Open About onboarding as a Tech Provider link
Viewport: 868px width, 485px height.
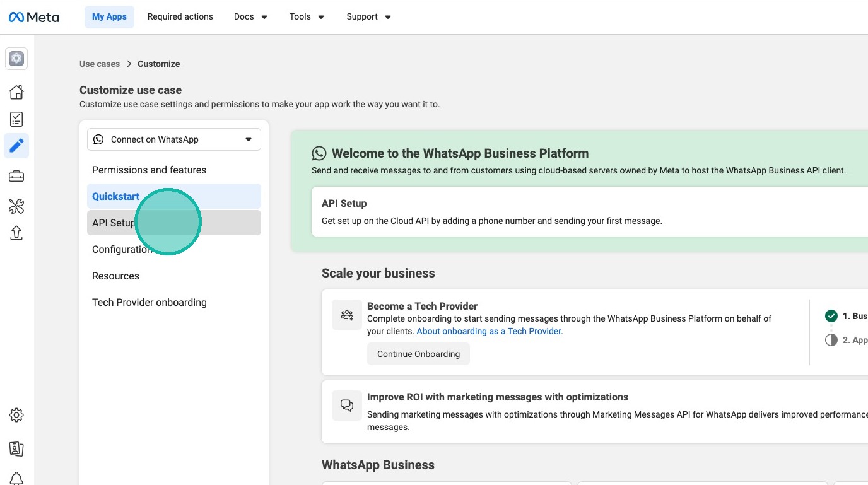489,331
